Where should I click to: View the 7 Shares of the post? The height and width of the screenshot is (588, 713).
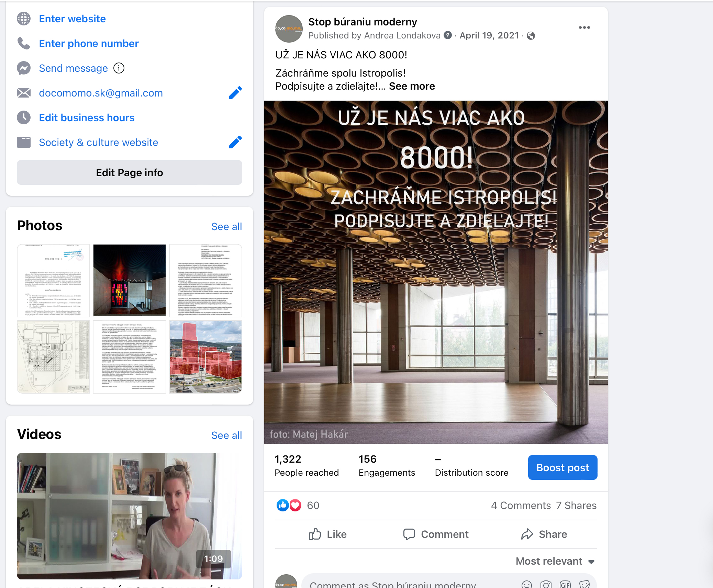[x=576, y=505]
